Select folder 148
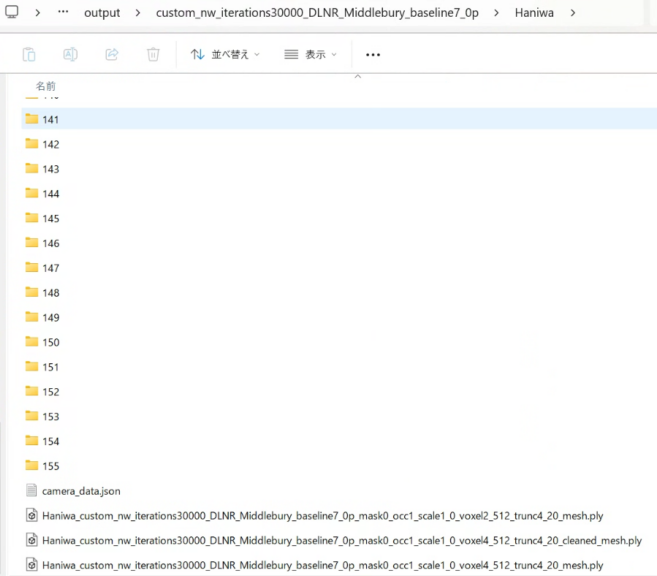Viewport: 657px width, 576px height. [50, 293]
